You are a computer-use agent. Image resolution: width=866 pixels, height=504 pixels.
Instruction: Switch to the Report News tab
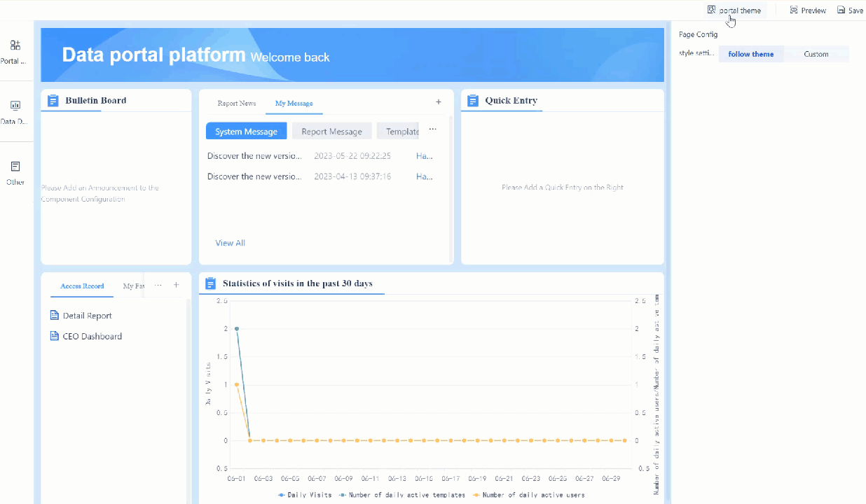tap(236, 103)
